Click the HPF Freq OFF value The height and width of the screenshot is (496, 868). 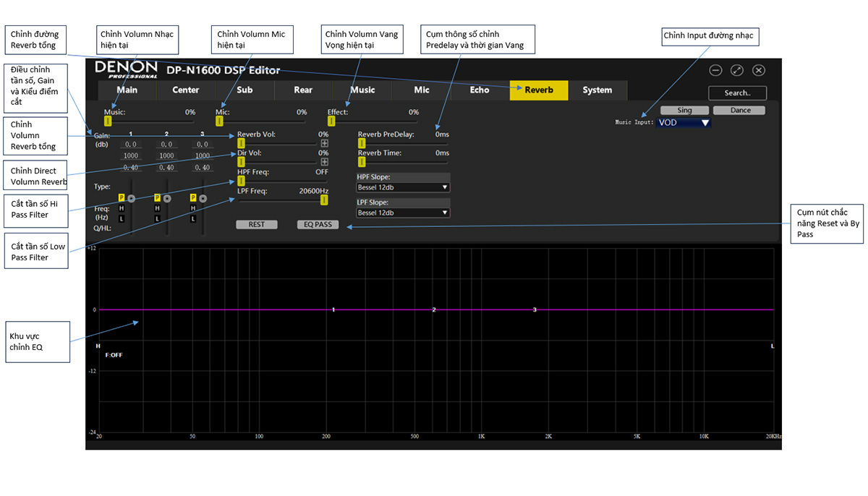[322, 172]
